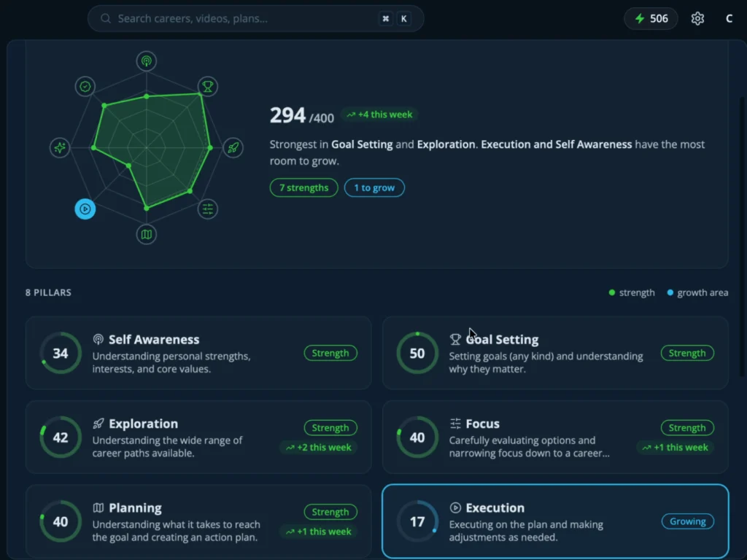Click the Strength badge on Planning
The image size is (747, 560).
point(330,512)
